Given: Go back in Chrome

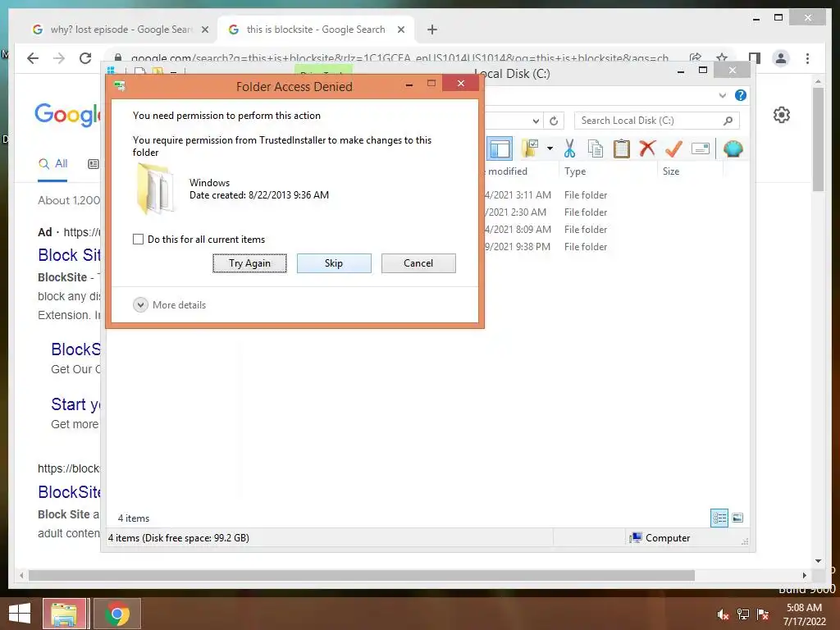Looking at the screenshot, I should click(x=33, y=58).
